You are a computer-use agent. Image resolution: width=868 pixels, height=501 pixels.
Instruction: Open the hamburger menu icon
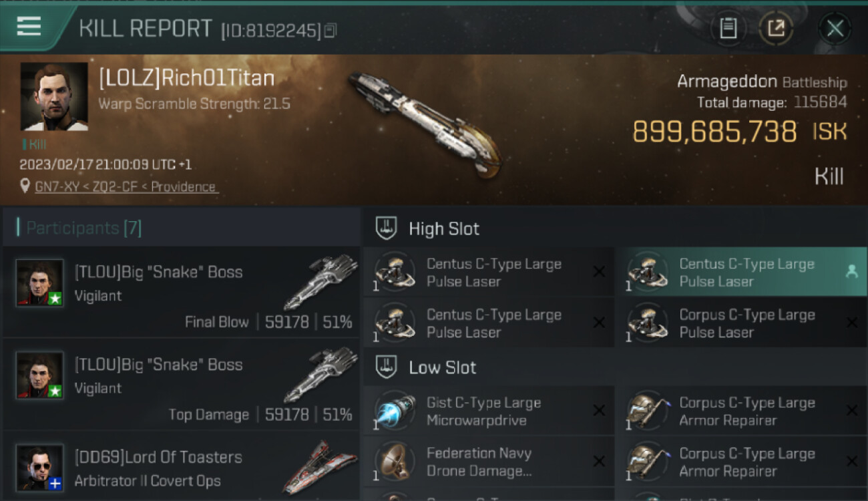29,27
